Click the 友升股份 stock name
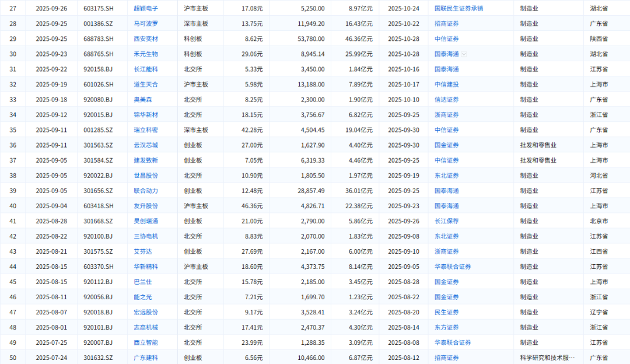The width and height of the screenshot is (630, 364). [x=145, y=206]
